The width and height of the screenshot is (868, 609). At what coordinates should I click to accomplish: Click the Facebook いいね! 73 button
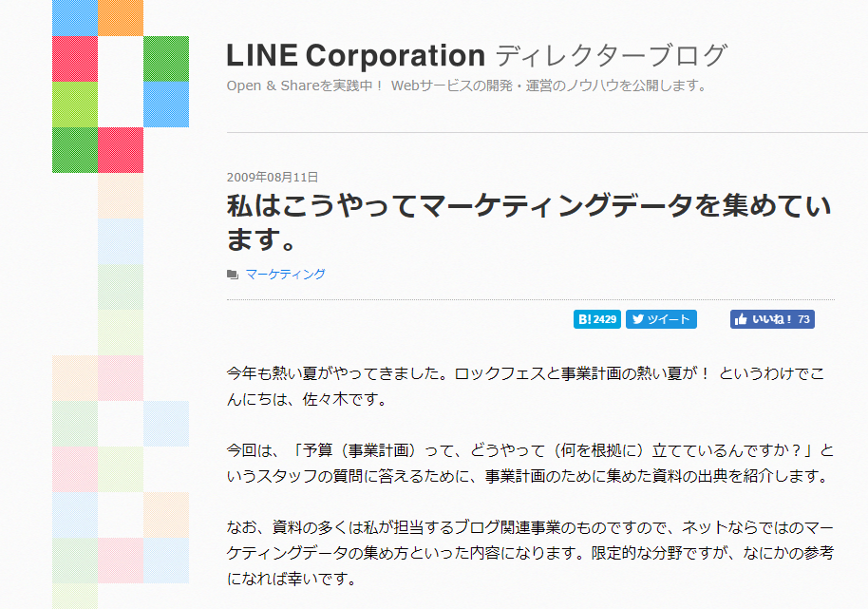point(772,319)
